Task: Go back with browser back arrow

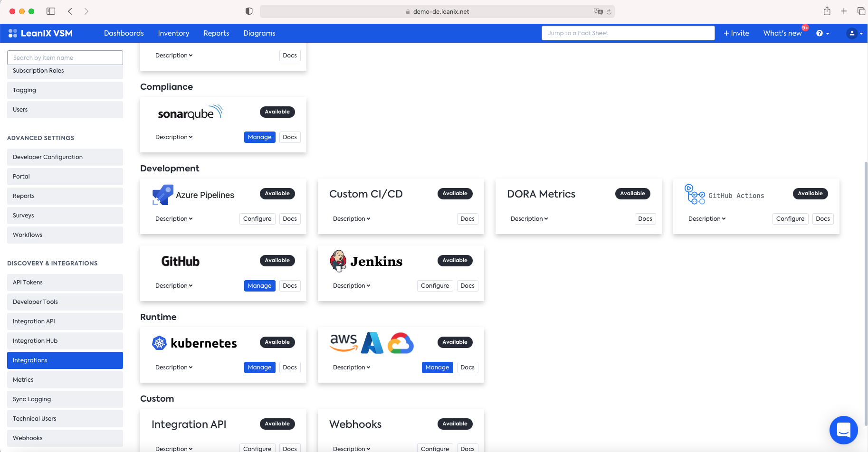Action: (70, 11)
